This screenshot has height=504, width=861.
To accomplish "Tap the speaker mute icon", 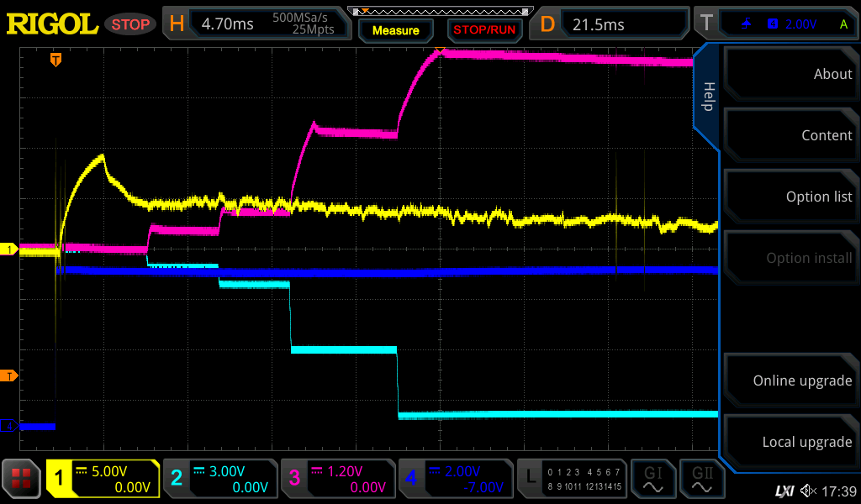I will (808, 491).
